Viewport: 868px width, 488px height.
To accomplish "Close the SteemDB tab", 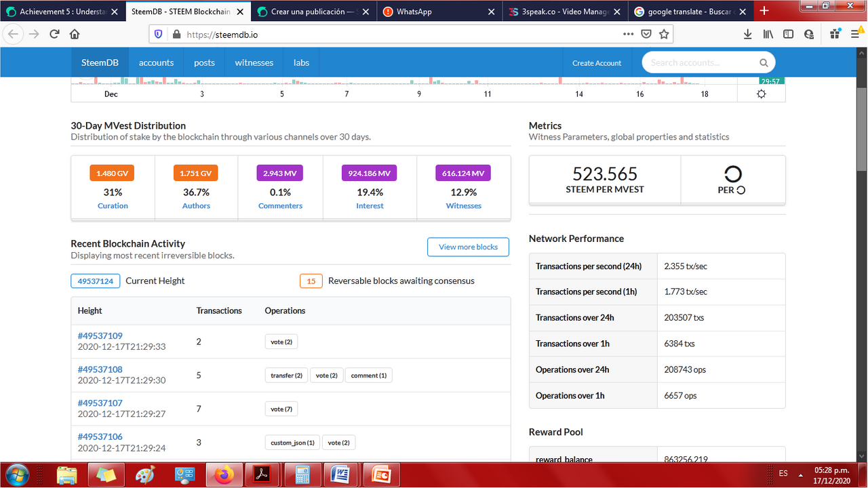I will pos(240,12).
